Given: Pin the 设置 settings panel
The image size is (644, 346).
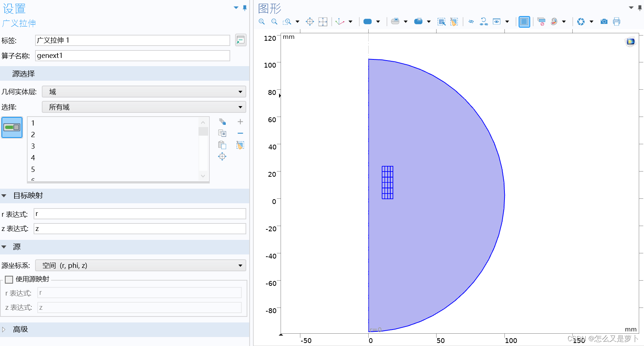Looking at the screenshot, I should [245, 8].
